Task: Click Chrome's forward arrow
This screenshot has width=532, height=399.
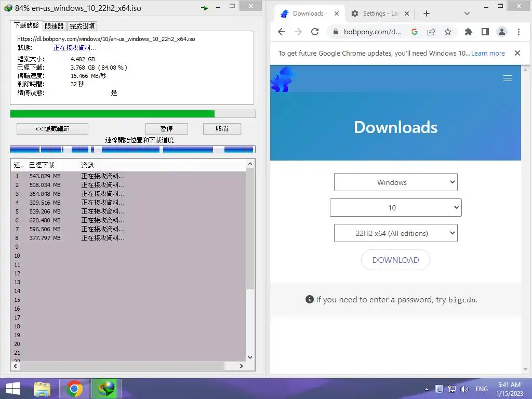Action: pyautogui.click(x=298, y=32)
